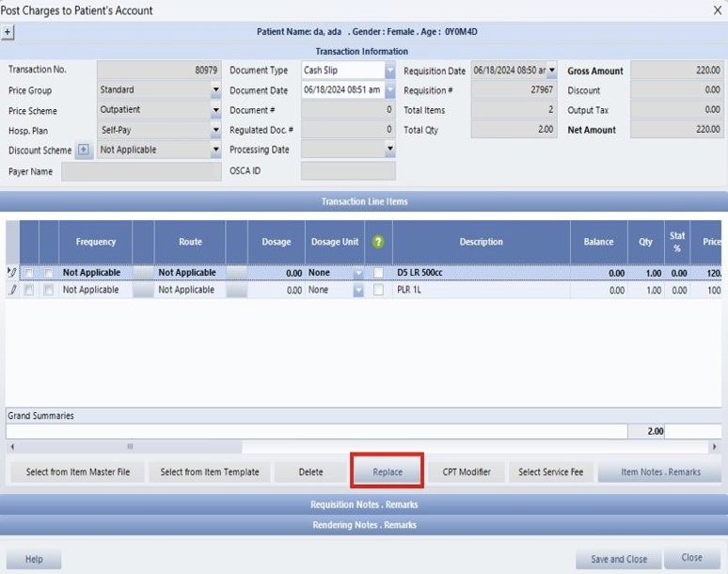This screenshot has height=574, width=728.
Task: Expand the Document Type dropdown
Action: [389, 71]
